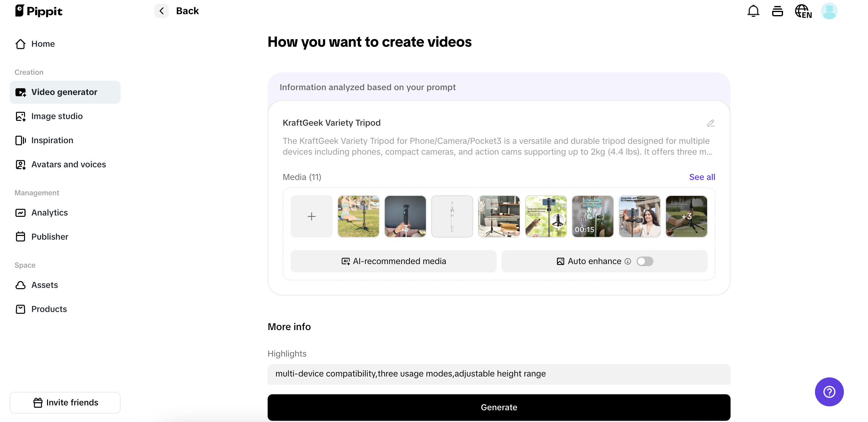
Task: Open the Video generator tool
Action: tap(64, 92)
